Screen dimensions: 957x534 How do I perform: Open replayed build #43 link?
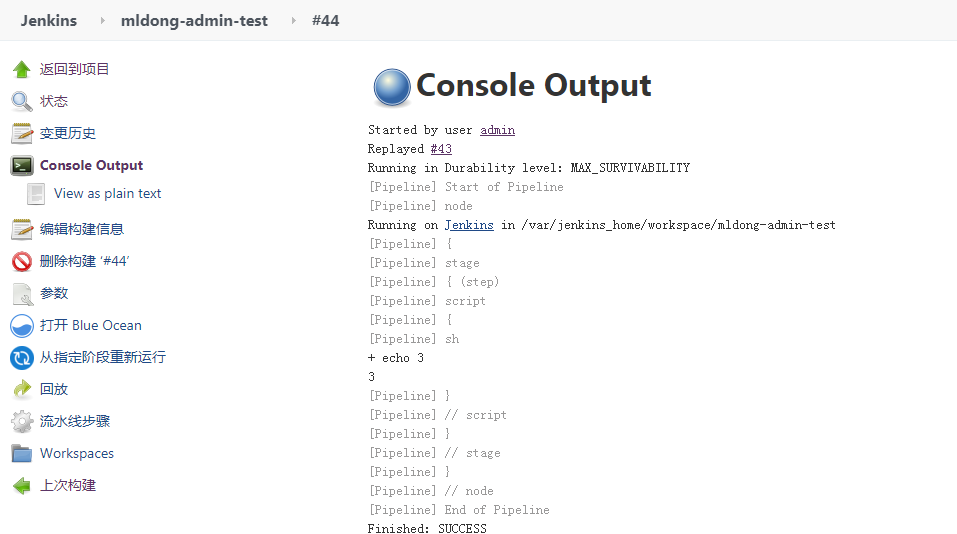point(441,149)
